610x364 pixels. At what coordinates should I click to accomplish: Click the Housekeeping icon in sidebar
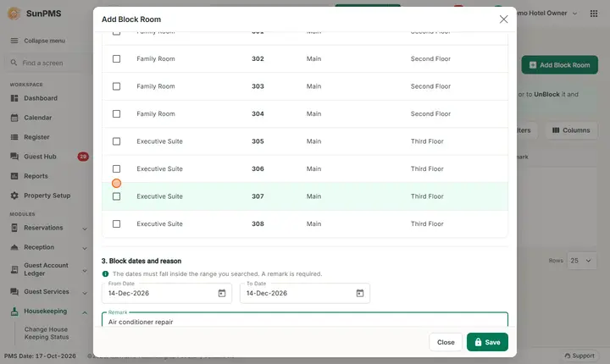click(14, 312)
